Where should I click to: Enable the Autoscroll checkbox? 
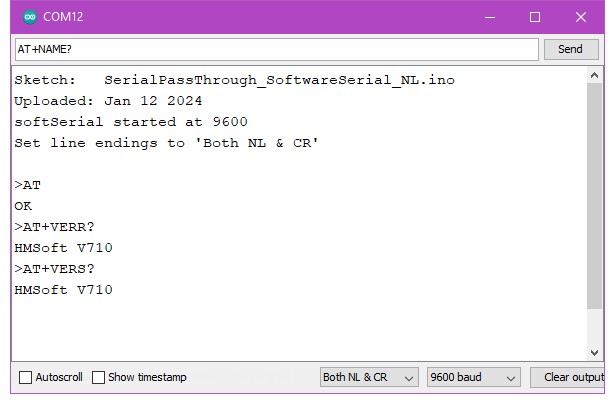click(26, 378)
